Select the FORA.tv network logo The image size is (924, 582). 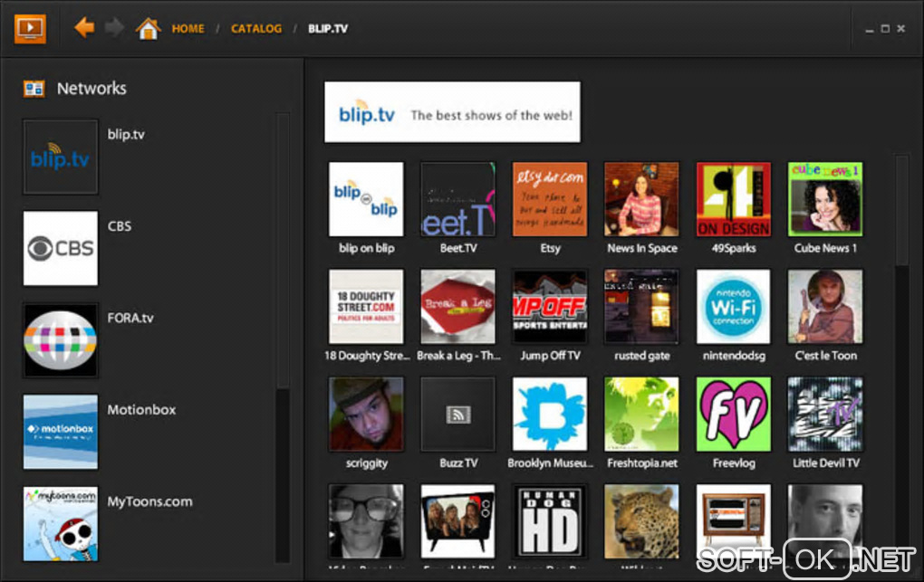click(60, 340)
